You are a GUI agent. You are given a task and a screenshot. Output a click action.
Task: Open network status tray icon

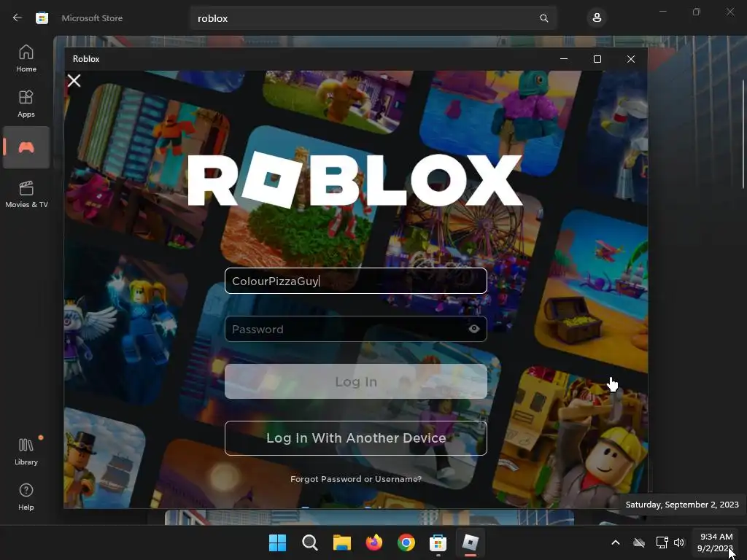point(662,542)
